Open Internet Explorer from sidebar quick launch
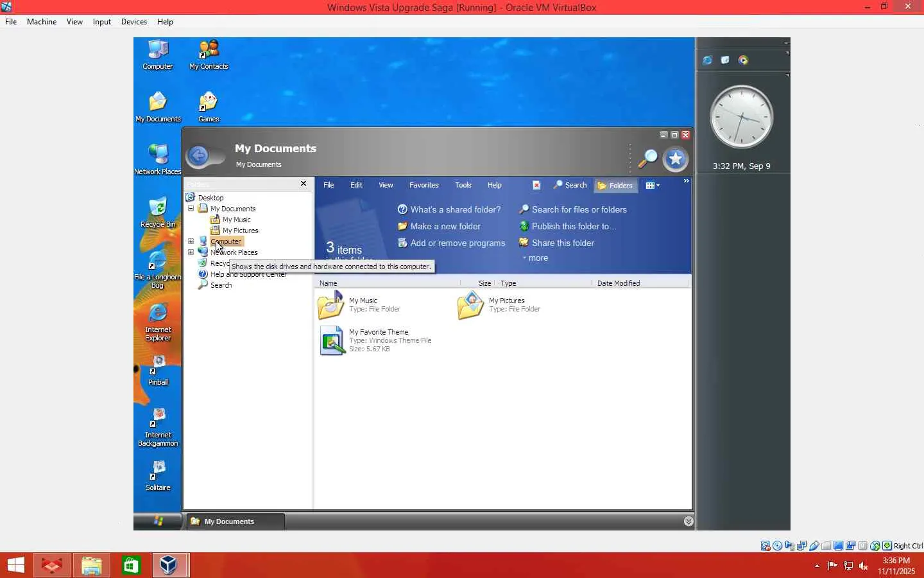924x578 pixels. pyautogui.click(x=707, y=60)
